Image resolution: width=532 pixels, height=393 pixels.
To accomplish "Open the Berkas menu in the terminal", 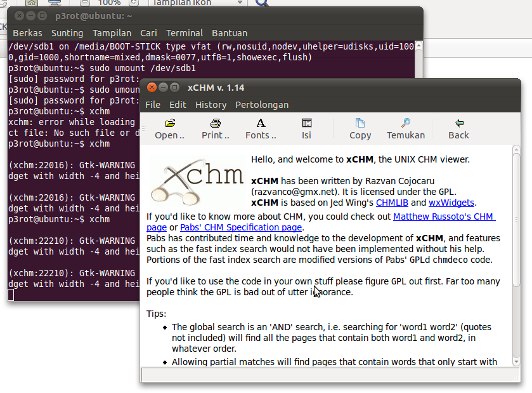I will pos(27,33).
